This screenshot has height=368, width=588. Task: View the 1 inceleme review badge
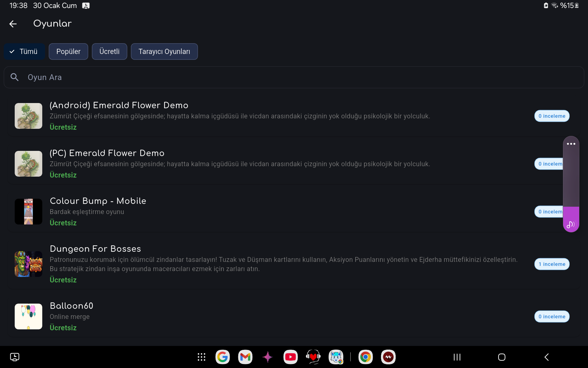pos(552,264)
